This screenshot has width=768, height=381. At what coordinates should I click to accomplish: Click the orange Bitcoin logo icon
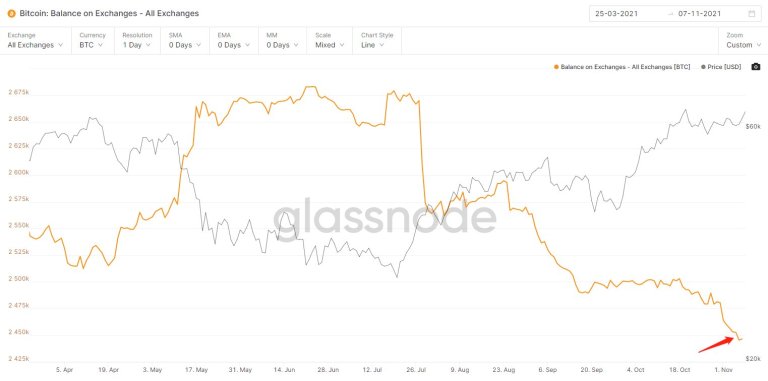(x=11, y=14)
